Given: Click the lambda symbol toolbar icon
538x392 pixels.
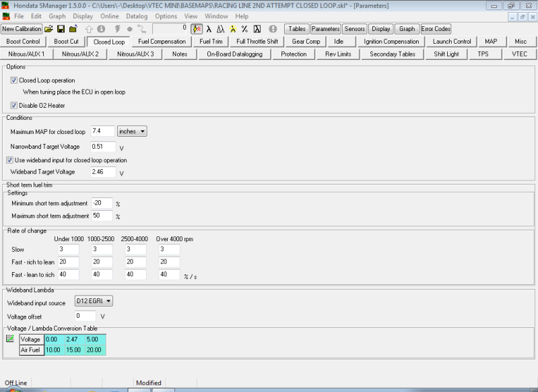Looking at the screenshot, I should [x=209, y=29].
